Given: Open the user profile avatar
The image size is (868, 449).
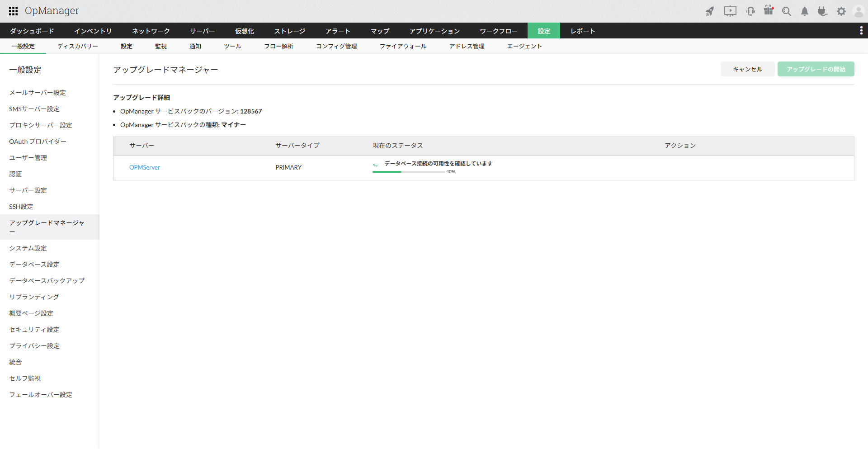Looking at the screenshot, I should pos(859,11).
